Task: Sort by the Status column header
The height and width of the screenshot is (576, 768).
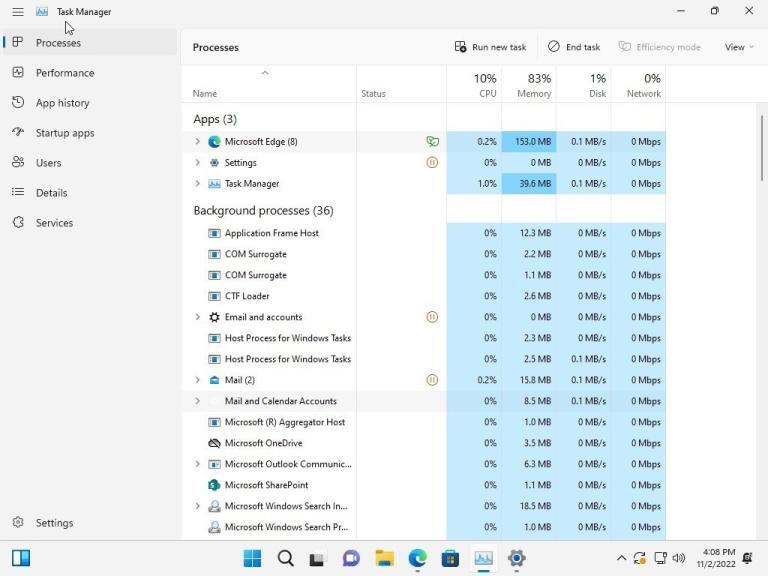Action: [402, 84]
